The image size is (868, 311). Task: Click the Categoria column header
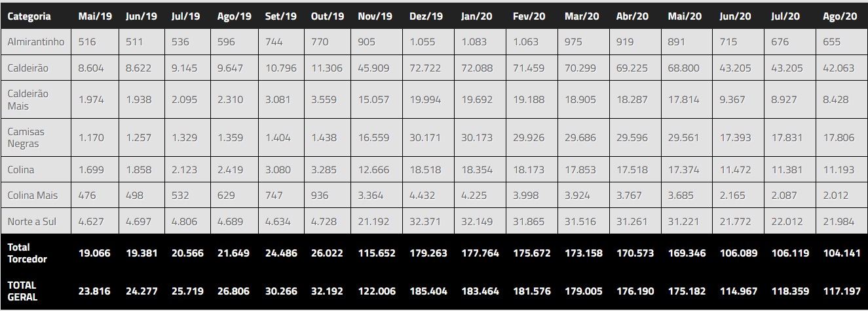tap(29, 16)
